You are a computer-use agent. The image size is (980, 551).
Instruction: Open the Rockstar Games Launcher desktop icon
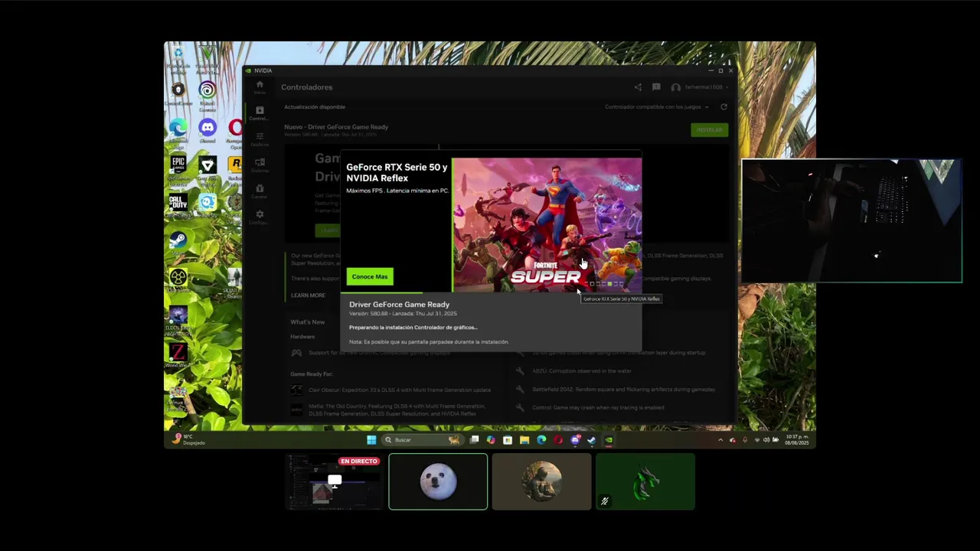[235, 169]
